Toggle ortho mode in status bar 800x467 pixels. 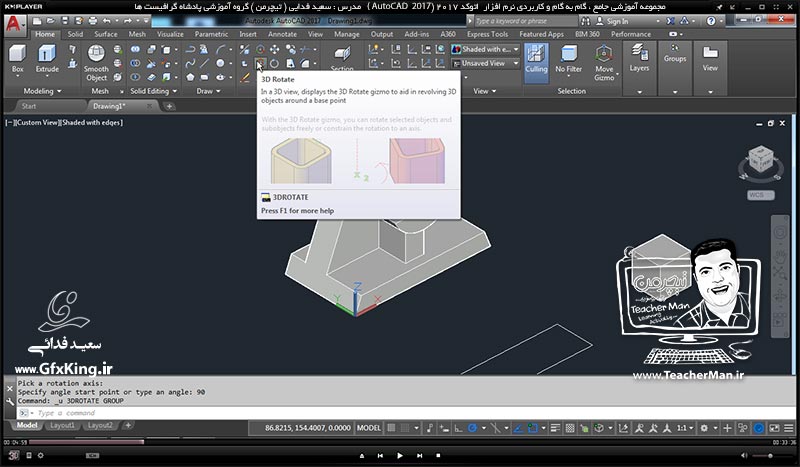[459, 428]
